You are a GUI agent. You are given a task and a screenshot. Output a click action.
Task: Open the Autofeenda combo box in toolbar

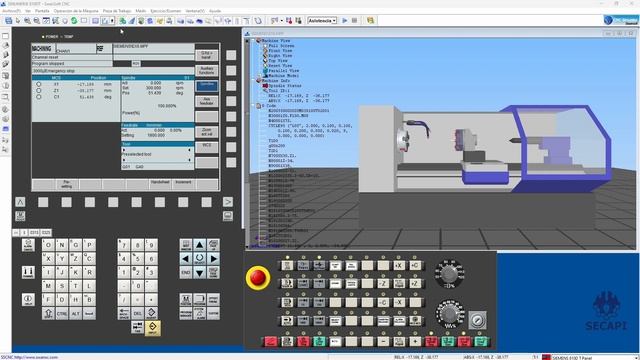point(322,20)
